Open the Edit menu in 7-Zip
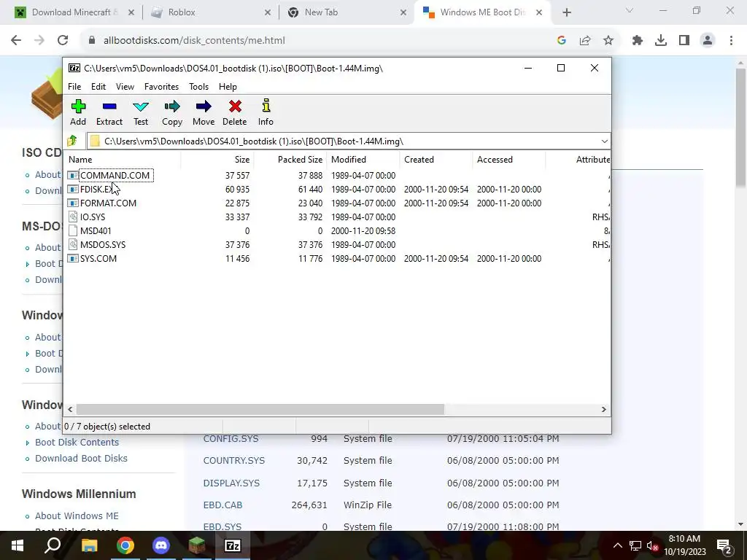This screenshot has height=560, width=747. 98,87
